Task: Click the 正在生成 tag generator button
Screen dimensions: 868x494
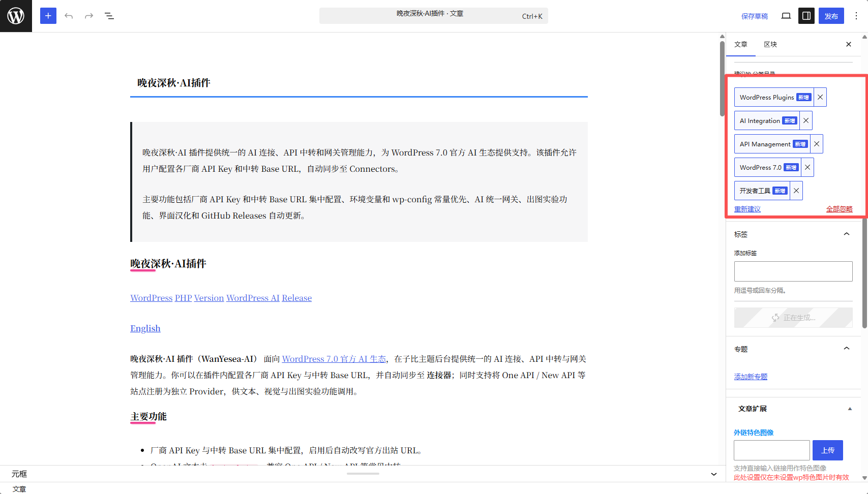Action: click(x=793, y=318)
